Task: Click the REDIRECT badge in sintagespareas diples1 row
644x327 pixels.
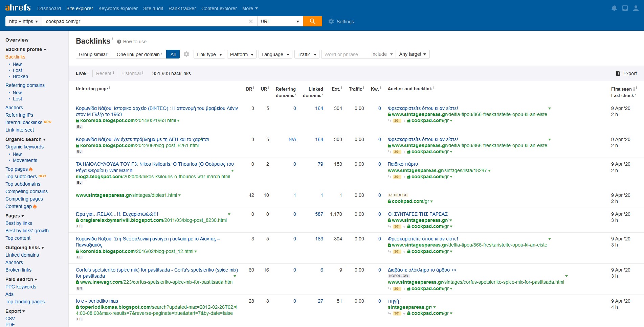Action: pyautogui.click(x=398, y=195)
